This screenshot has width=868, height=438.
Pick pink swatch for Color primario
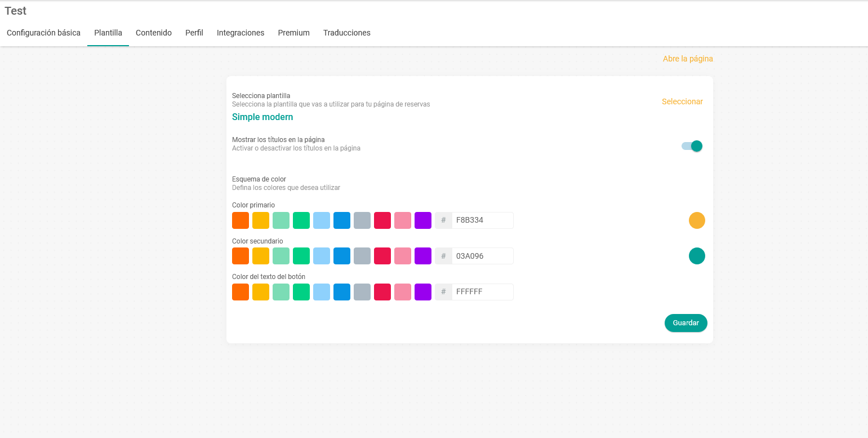pos(403,220)
